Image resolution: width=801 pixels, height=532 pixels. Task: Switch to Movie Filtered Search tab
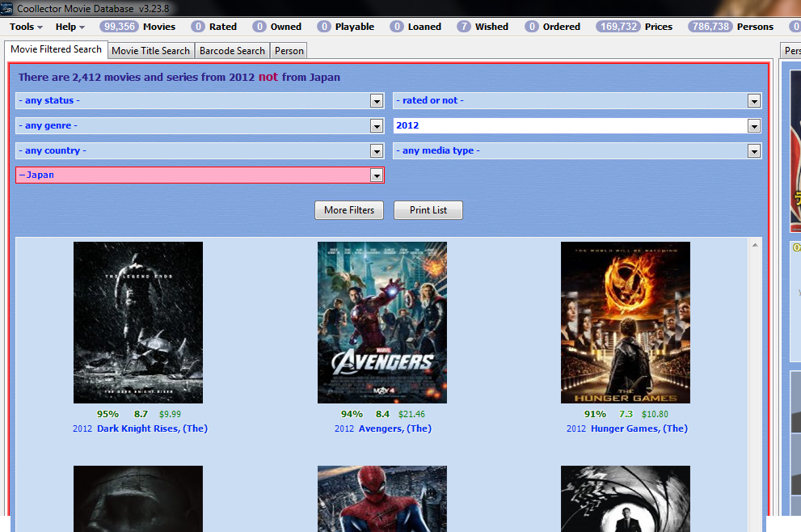(x=57, y=49)
